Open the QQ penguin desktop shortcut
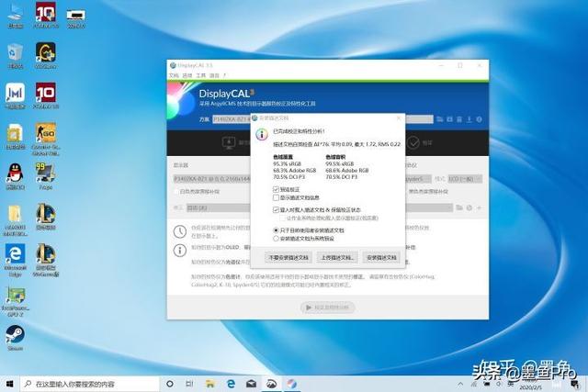 tap(16, 176)
